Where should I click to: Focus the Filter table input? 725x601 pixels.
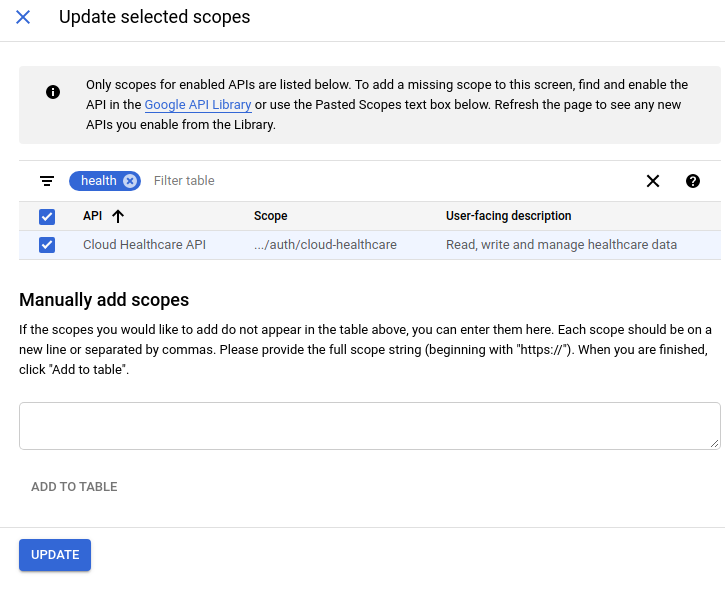click(393, 181)
